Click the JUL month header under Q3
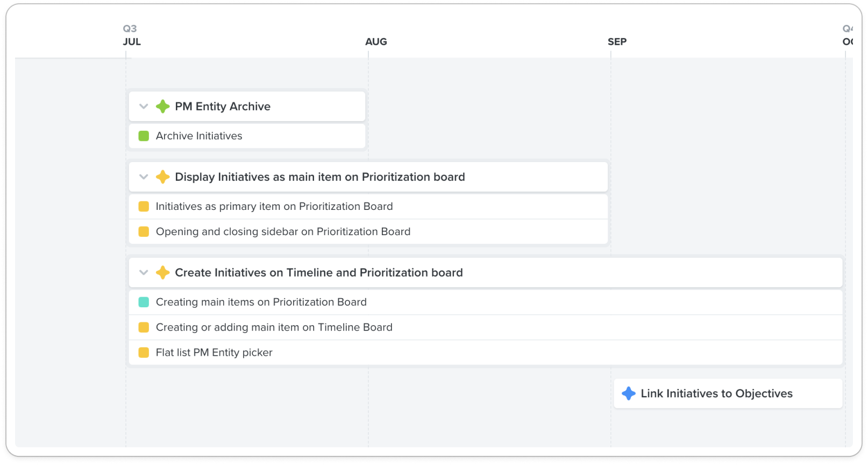The image size is (868, 465). click(x=132, y=42)
